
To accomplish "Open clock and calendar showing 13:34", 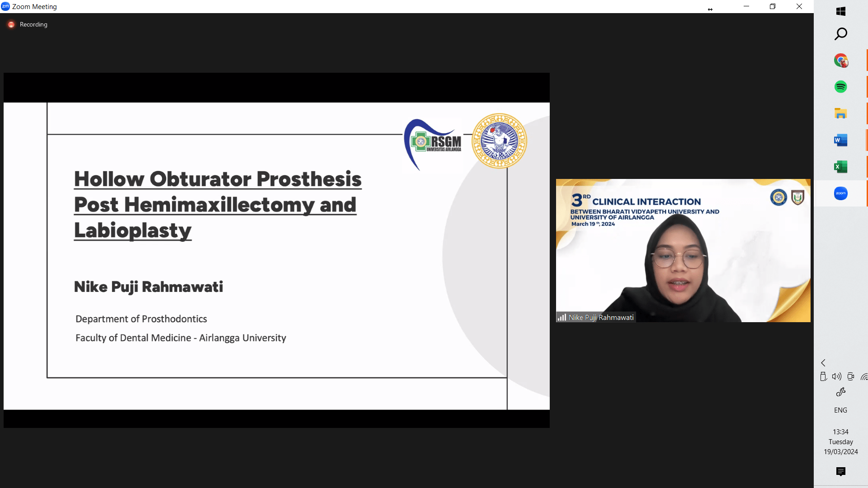I will (x=841, y=441).
